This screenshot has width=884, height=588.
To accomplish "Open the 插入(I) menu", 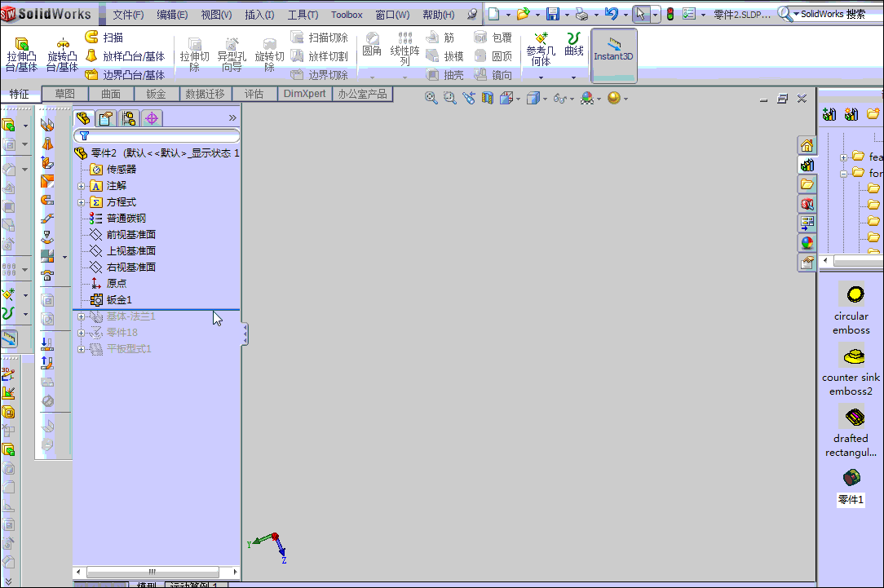I will coord(259,15).
